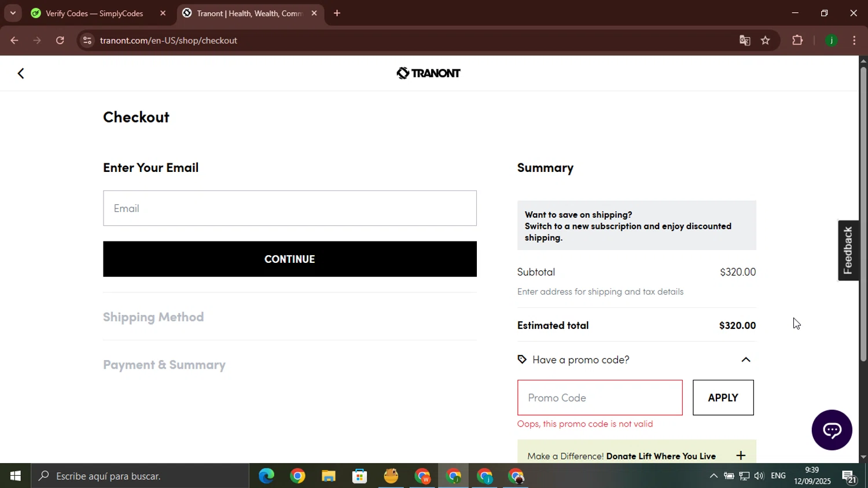The height and width of the screenshot is (488, 868).
Task: View site information icon in address bar
Action: (87, 41)
